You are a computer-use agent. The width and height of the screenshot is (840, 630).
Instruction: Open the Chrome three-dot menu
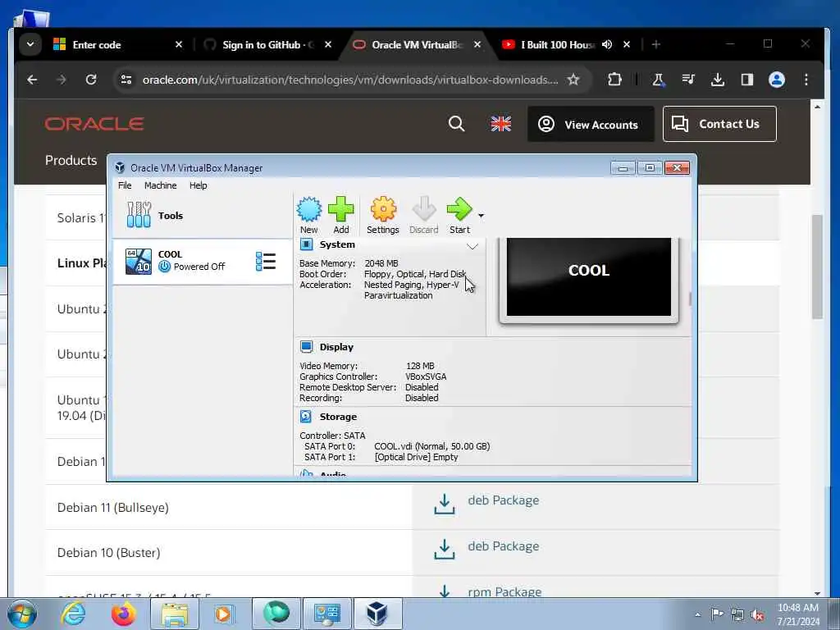[806, 80]
